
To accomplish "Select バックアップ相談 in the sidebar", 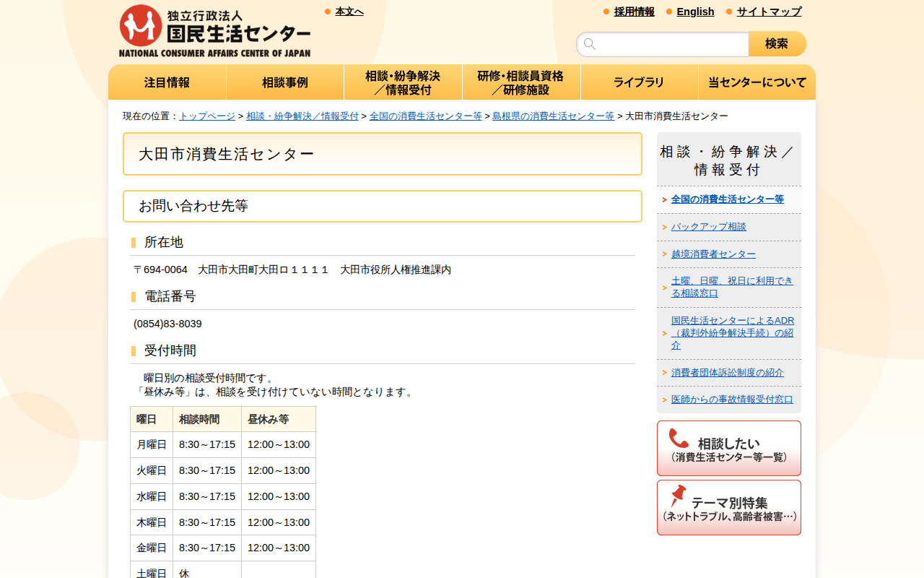I will [708, 227].
